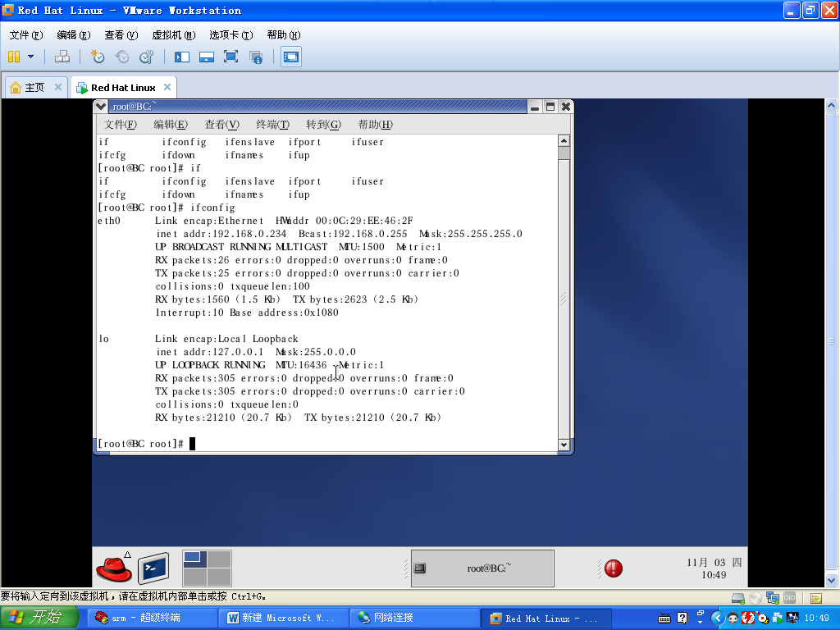Click the VMware status bar CD icon
The image size is (840, 630).
point(756,598)
